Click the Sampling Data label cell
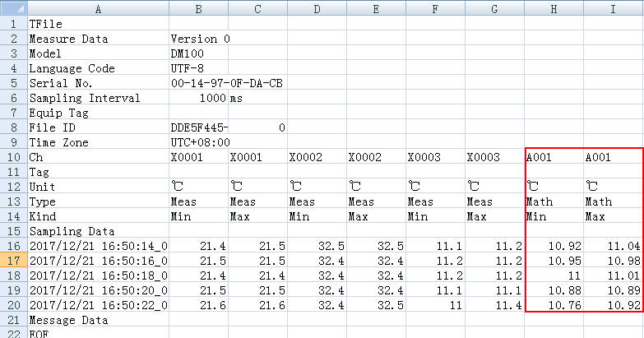 point(97,231)
